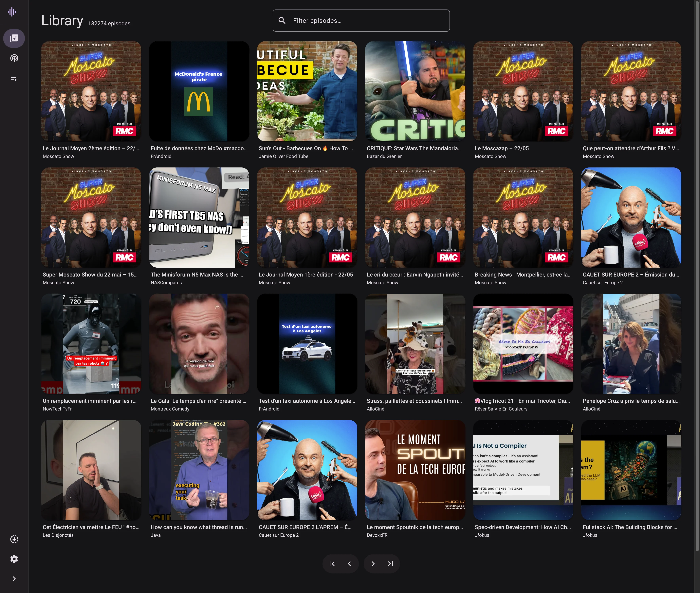Viewport: 700px width, 593px height.
Task: Click title 'Sun's Out - Barbecues On'
Action: click(x=306, y=148)
